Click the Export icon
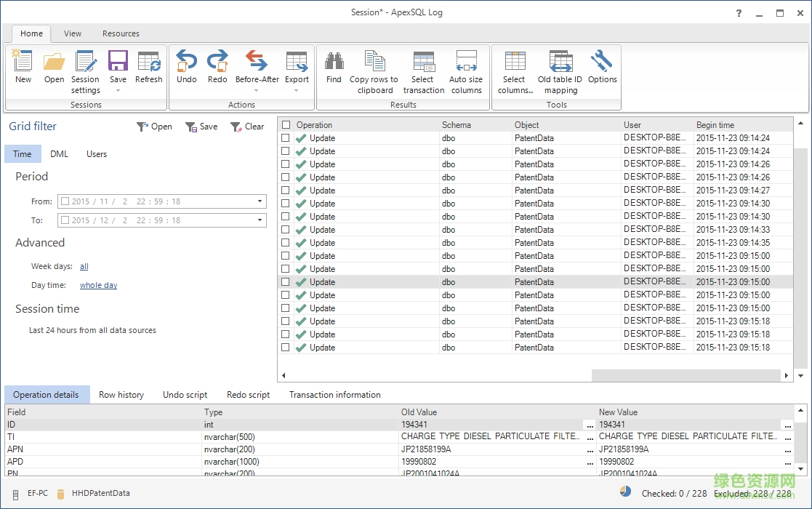The height and width of the screenshot is (509, 812). pos(297,65)
